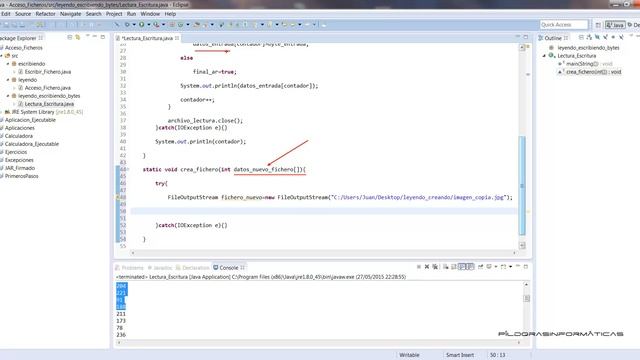The height and width of the screenshot is (360, 640).
Task: Click the Open Perspective icon
Action: coord(598,25)
